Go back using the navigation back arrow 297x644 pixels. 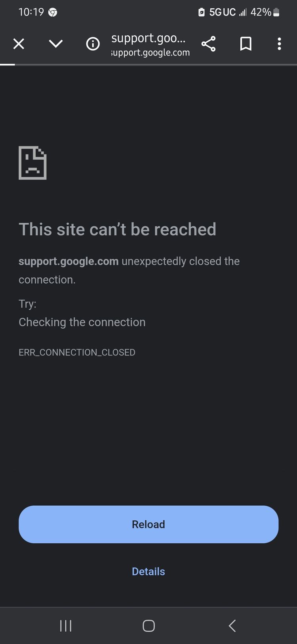pyautogui.click(x=232, y=626)
